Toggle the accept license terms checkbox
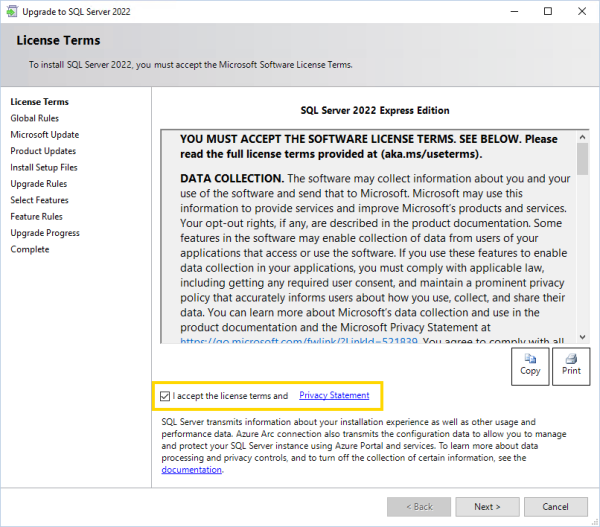 click(165, 396)
